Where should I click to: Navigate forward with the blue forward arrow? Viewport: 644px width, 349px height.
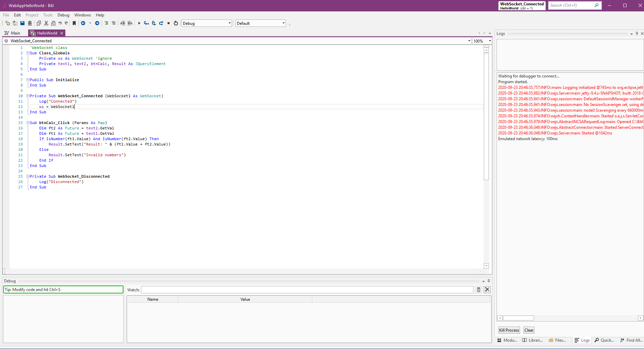(97, 23)
